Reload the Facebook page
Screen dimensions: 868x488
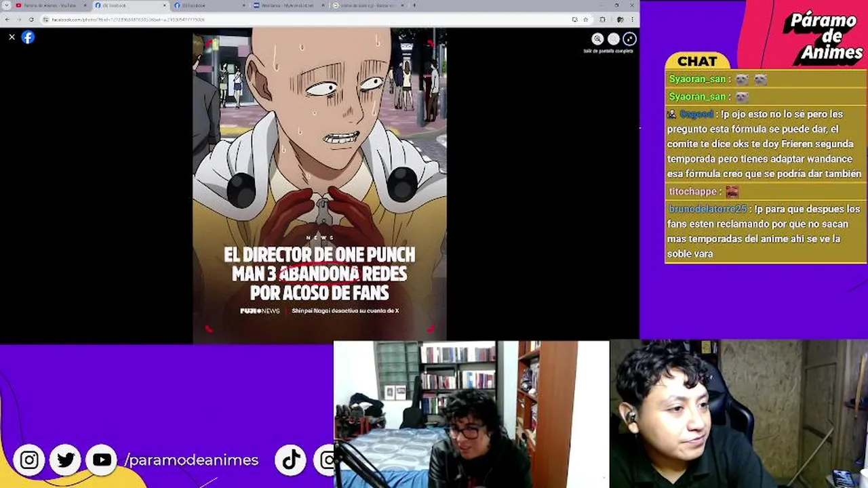[31, 20]
